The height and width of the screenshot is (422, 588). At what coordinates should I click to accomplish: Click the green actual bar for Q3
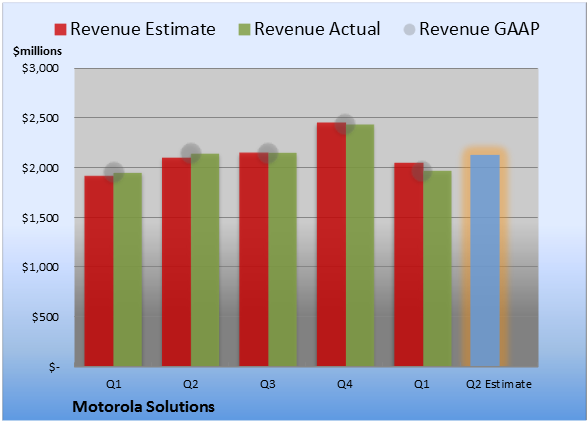point(282,260)
